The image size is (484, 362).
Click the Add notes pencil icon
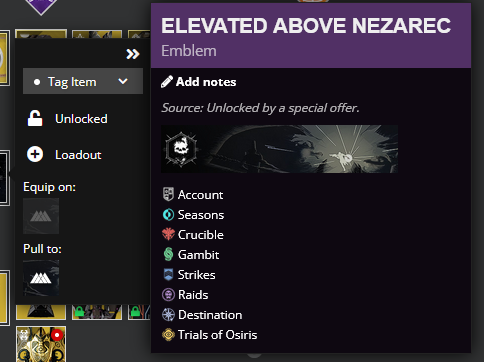pos(167,82)
